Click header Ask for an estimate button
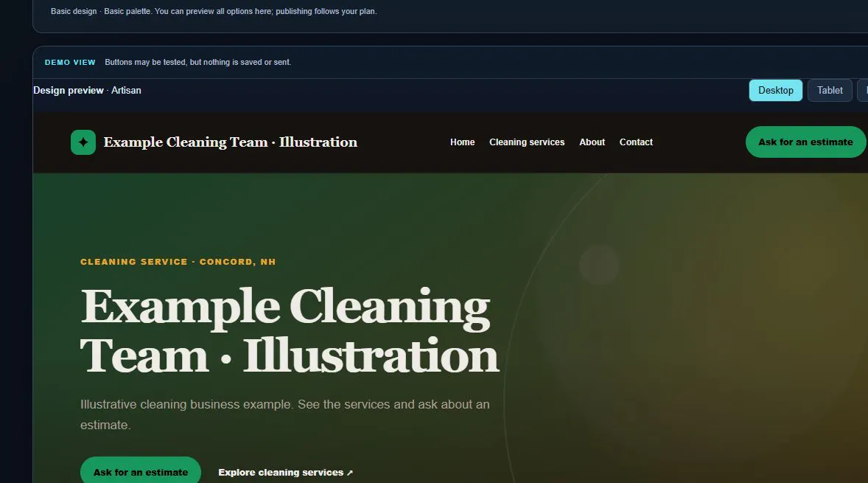868x483 pixels. tap(805, 142)
